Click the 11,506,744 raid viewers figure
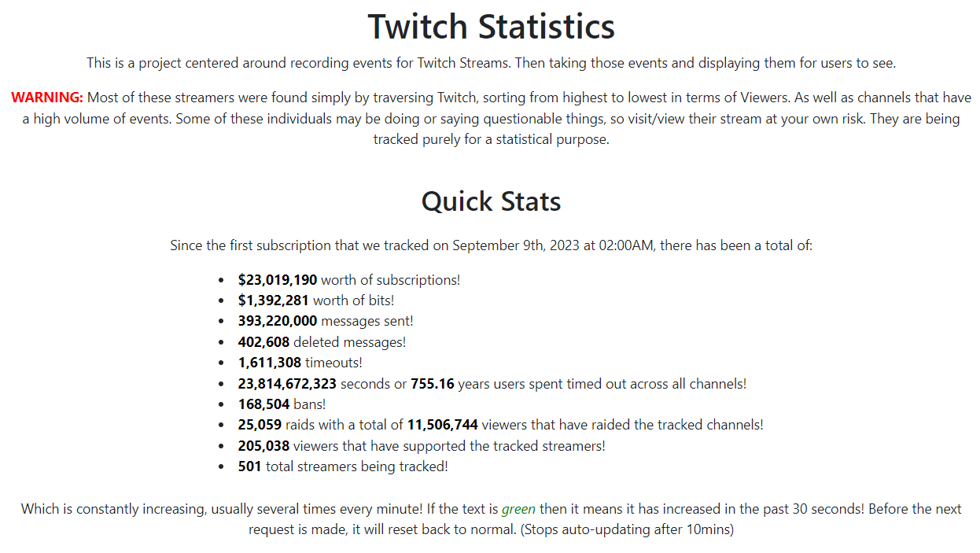This screenshot has height=553, width=980. pyautogui.click(x=442, y=425)
